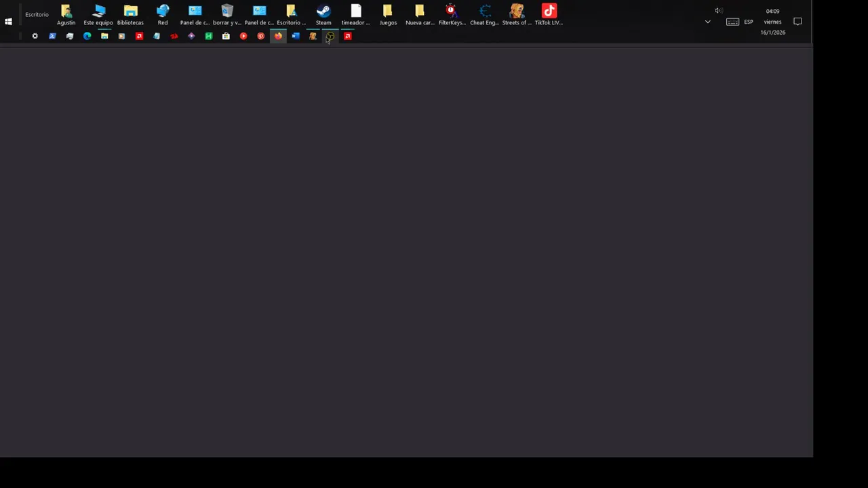
Task: Open the green H app on taskbar
Action: pos(209,36)
